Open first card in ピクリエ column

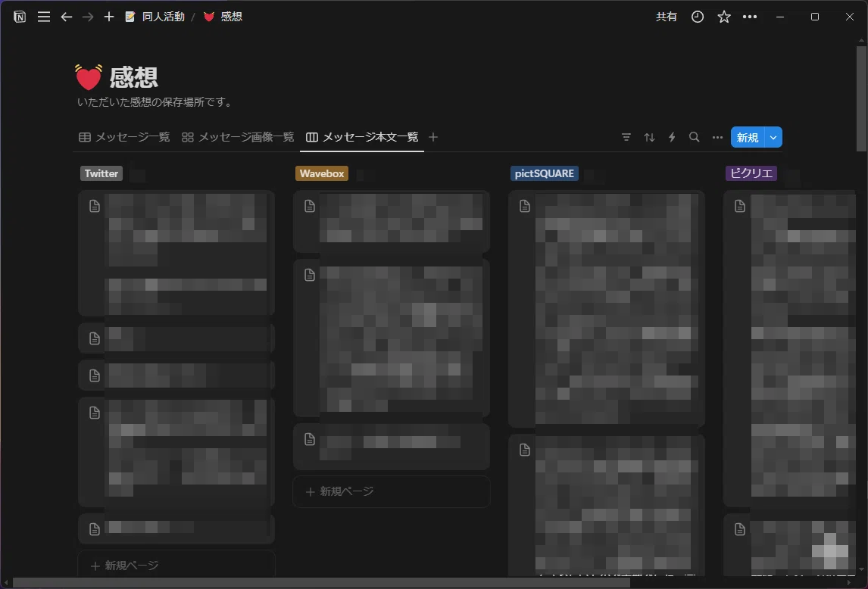(x=790, y=349)
